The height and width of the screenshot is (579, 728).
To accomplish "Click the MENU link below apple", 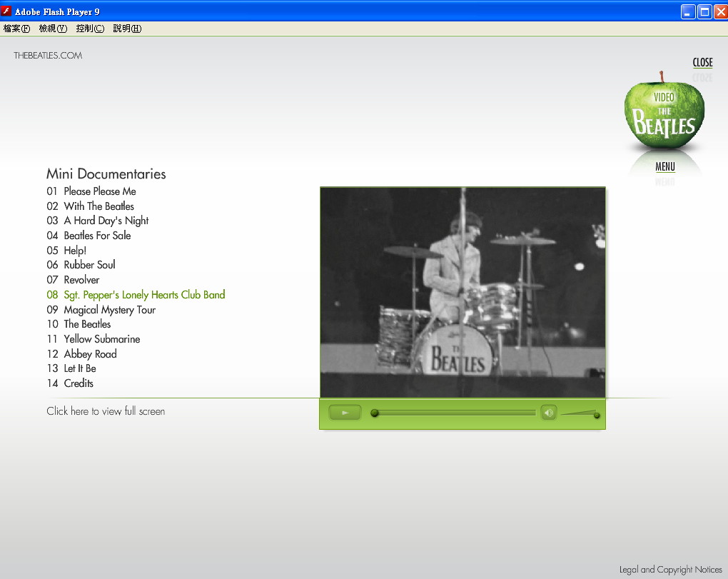I will [665, 166].
